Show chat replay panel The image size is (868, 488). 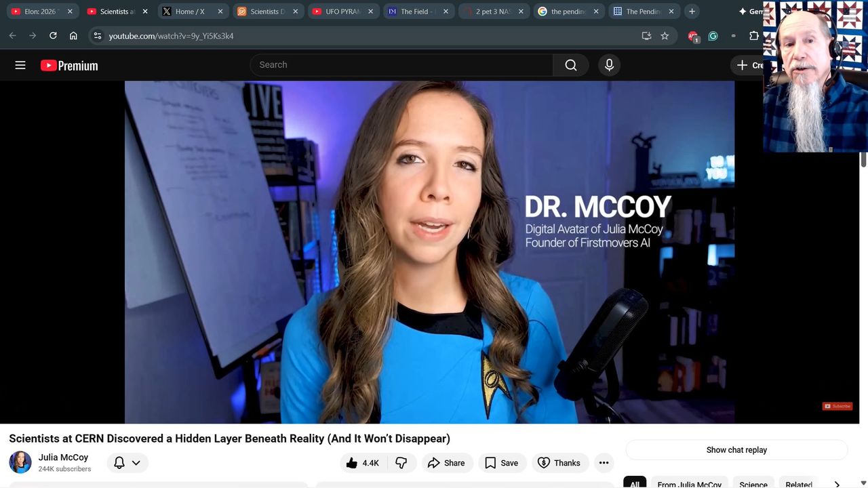click(x=736, y=450)
